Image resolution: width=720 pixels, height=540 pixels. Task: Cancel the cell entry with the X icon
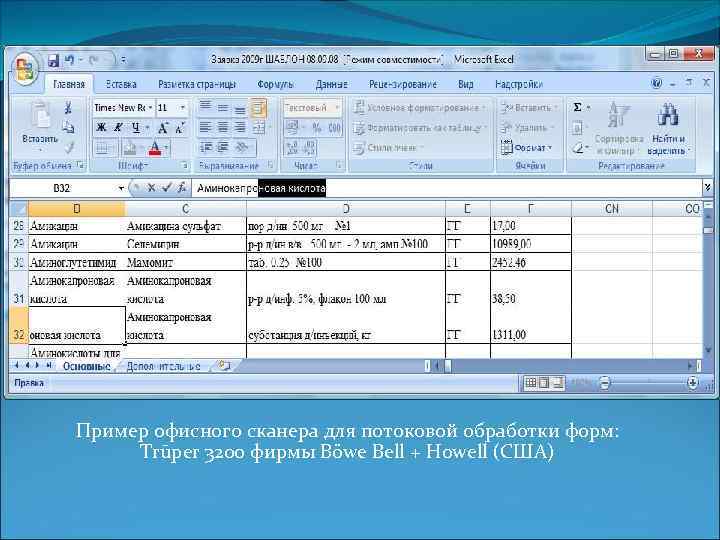tap(152, 187)
